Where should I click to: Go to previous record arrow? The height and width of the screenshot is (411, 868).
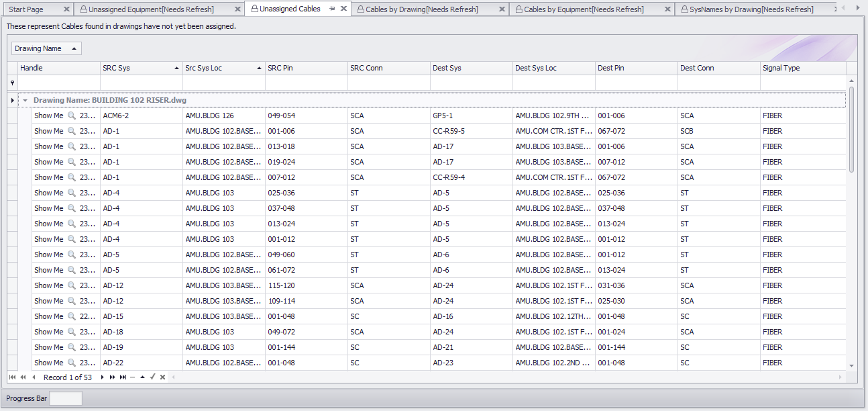pos(34,377)
